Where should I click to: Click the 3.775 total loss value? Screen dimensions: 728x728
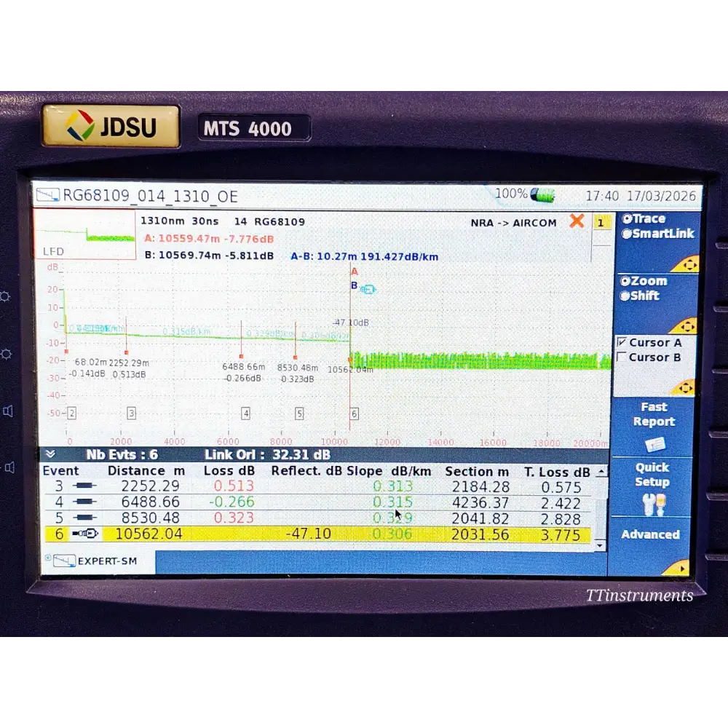(x=561, y=535)
